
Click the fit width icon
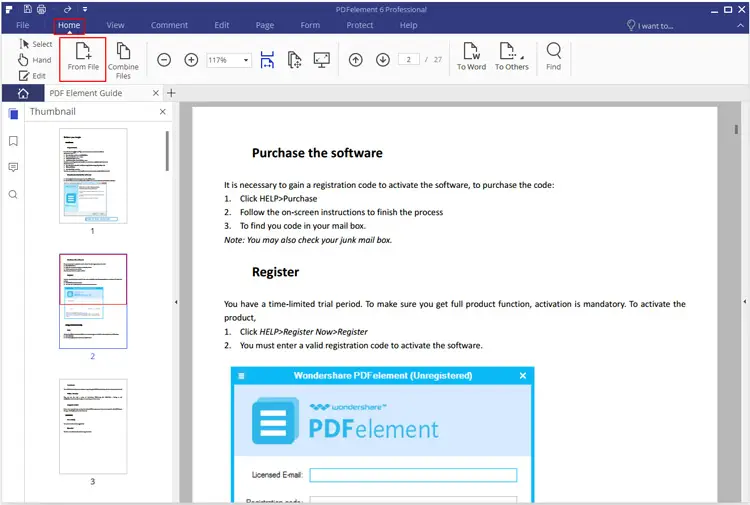click(267, 60)
